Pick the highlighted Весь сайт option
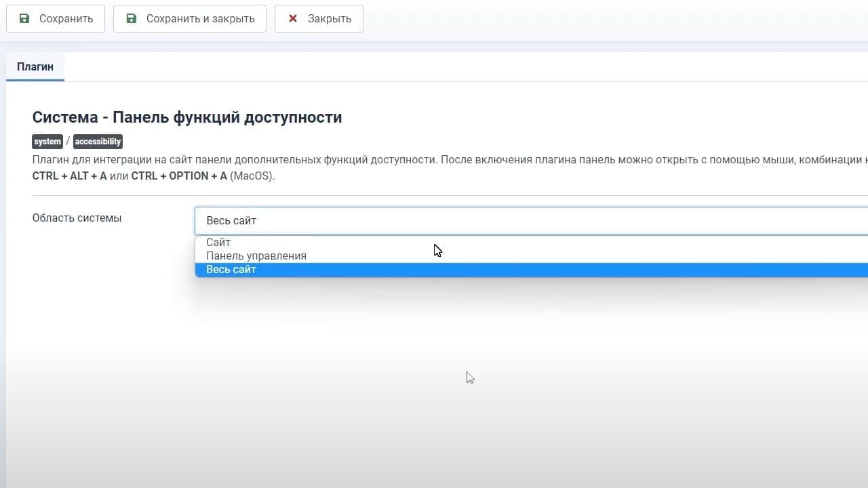This screenshot has width=868, height=488. point(531,270)
